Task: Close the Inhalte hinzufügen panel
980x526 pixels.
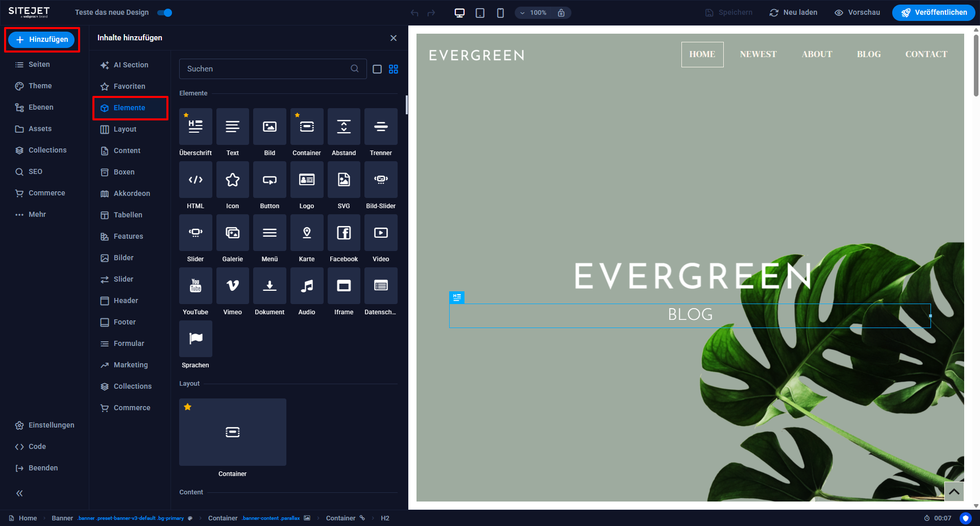Action: [394, 38]
